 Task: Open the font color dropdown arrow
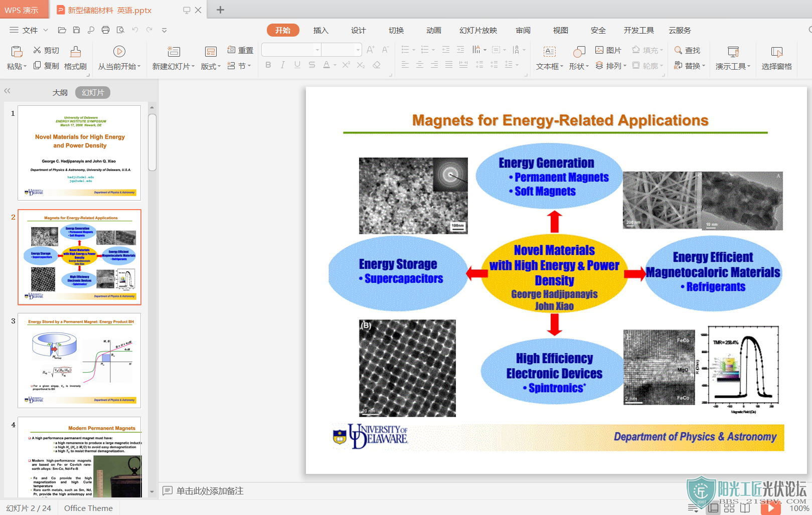[x=335, y=65]
